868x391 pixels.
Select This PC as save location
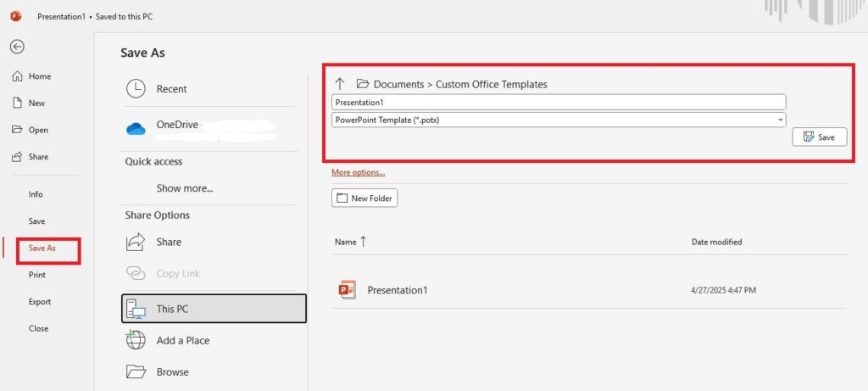coord(214,309)
